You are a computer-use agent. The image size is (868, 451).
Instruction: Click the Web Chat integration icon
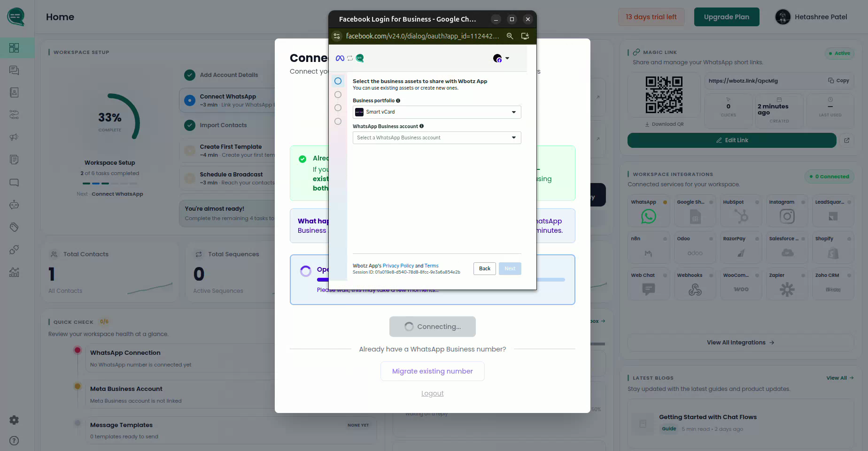pos(649,290)
